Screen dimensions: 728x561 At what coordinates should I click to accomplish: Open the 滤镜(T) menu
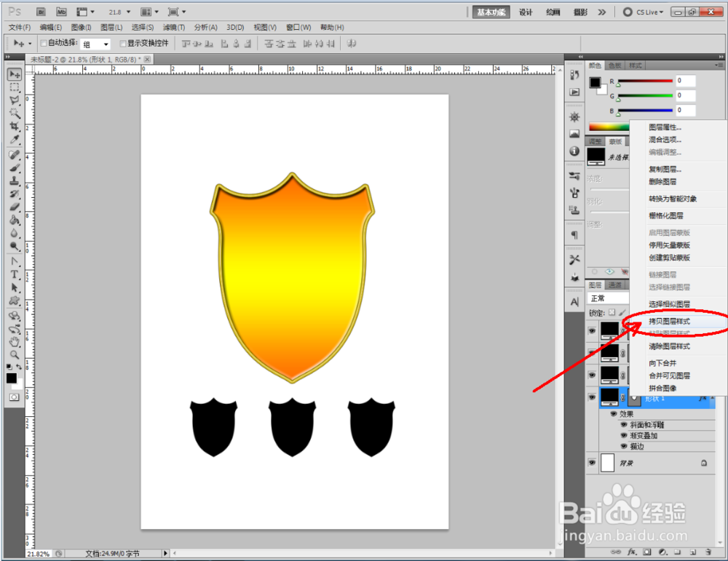174,28
